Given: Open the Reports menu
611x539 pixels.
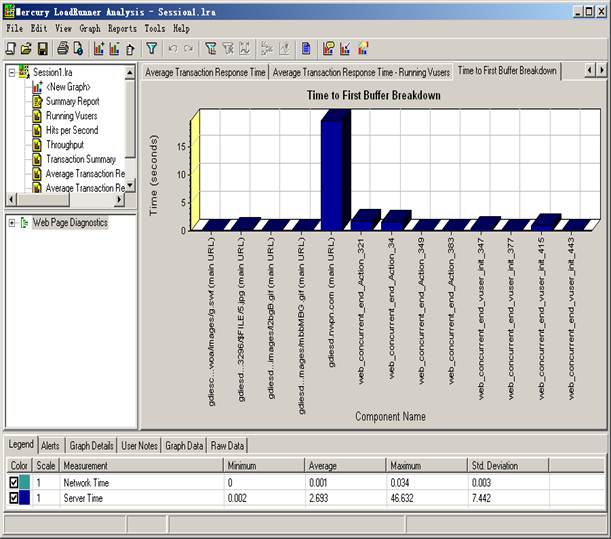Looking at the screenshot, I should tap(122, 29).
